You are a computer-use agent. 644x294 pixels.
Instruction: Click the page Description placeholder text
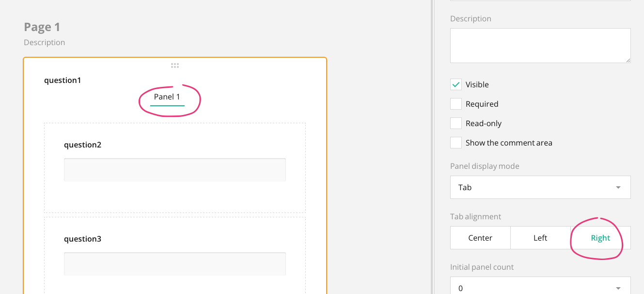44,42
